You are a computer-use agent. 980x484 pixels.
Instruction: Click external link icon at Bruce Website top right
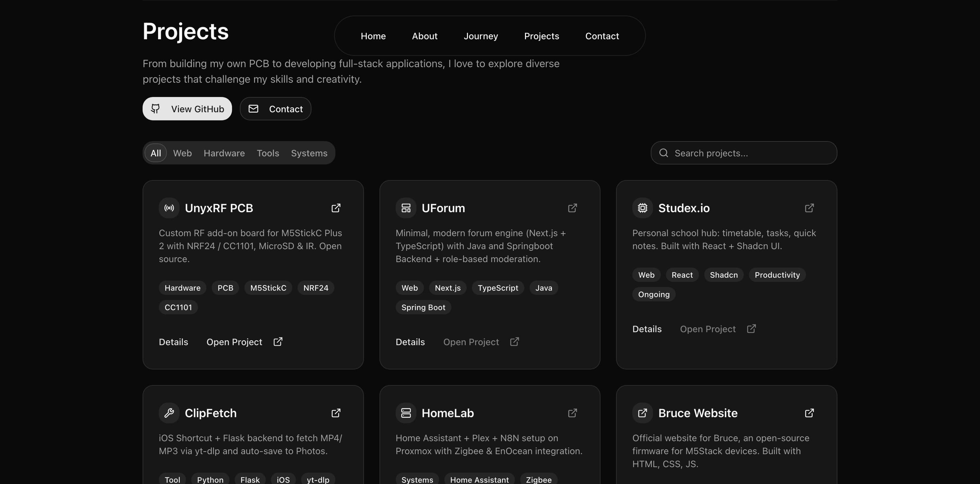809,413
